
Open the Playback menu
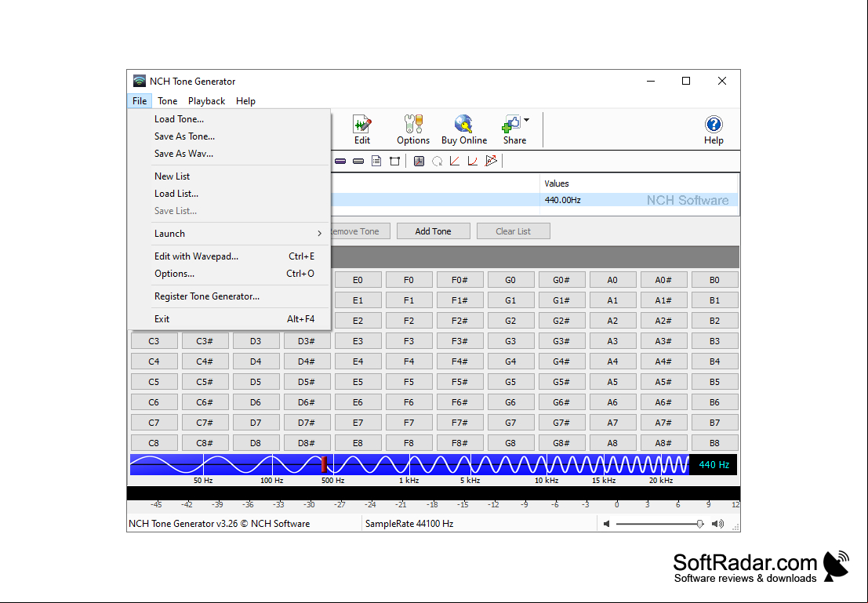(x=206, y=101)
